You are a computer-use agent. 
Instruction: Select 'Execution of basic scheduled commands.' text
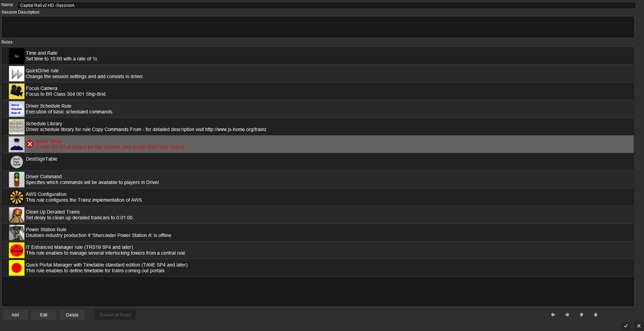pos(69,112)
